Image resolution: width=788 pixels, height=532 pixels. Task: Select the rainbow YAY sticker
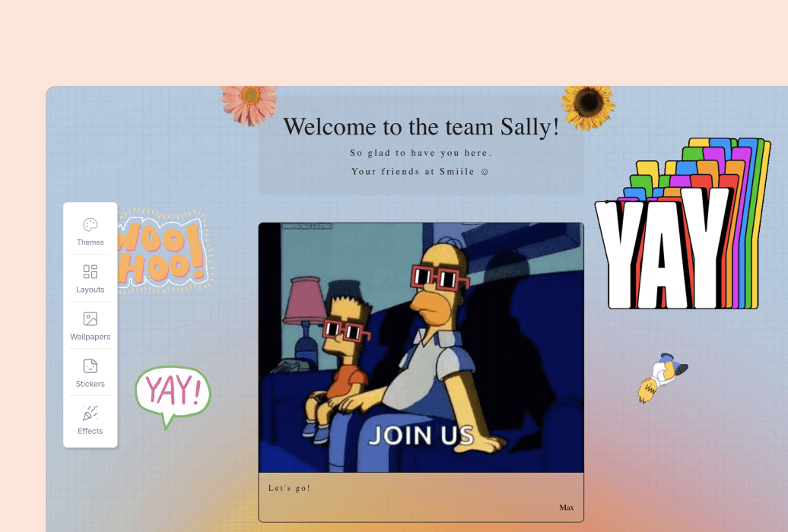click(x=682, y=223)
